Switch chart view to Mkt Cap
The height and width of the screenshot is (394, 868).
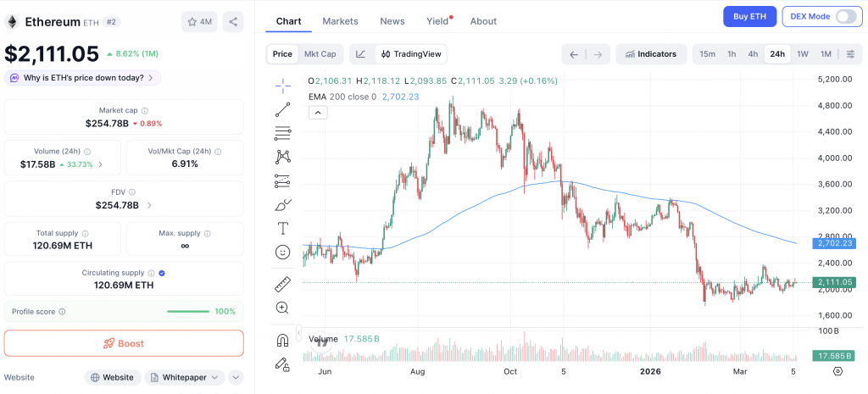point(320,54)
